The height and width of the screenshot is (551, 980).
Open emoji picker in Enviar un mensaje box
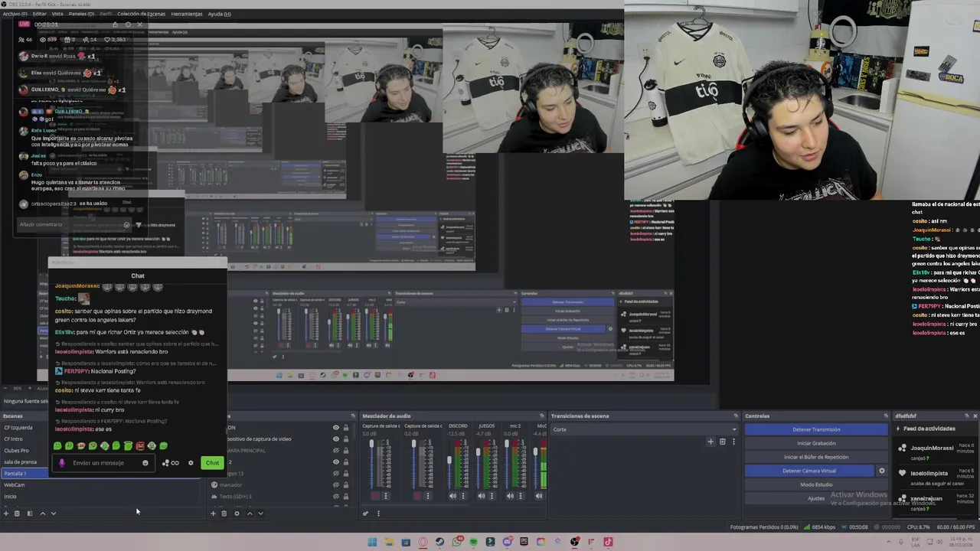click(x=145, y=463)
